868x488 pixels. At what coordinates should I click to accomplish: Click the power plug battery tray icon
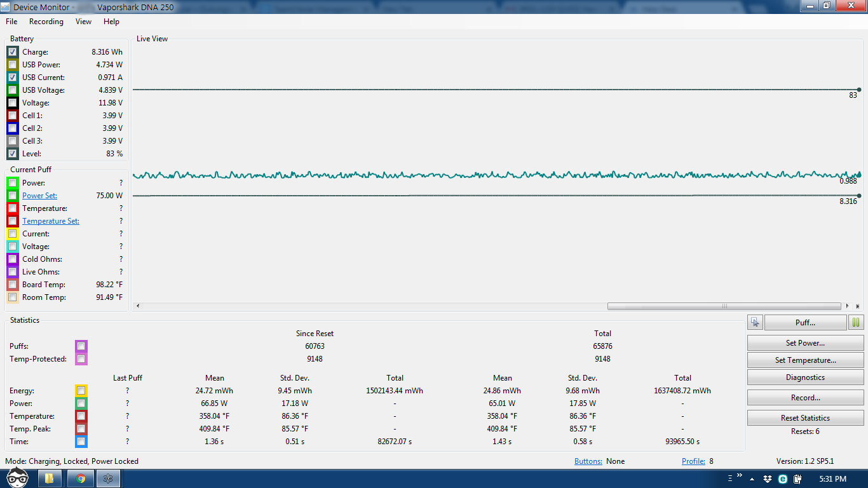[x=798, y=479]
